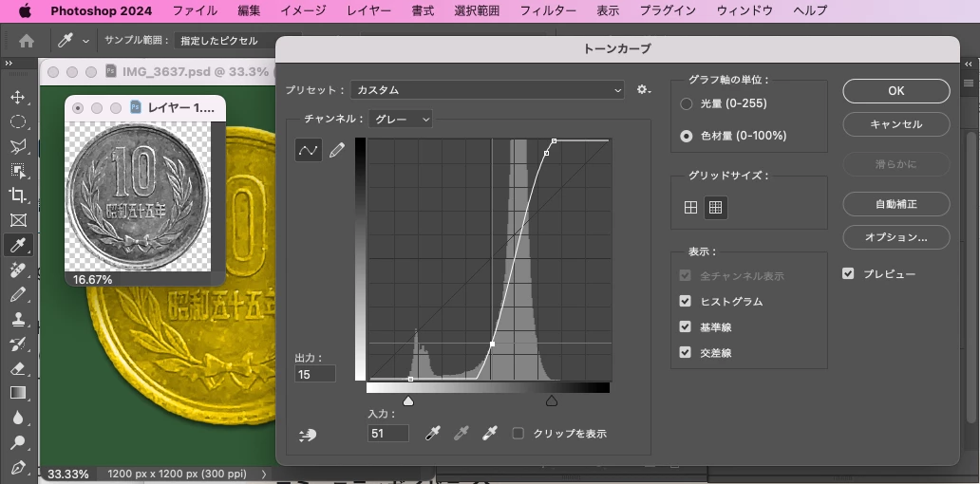
Task: Open the フィルター menu
Action: click(x=548, y=10)
